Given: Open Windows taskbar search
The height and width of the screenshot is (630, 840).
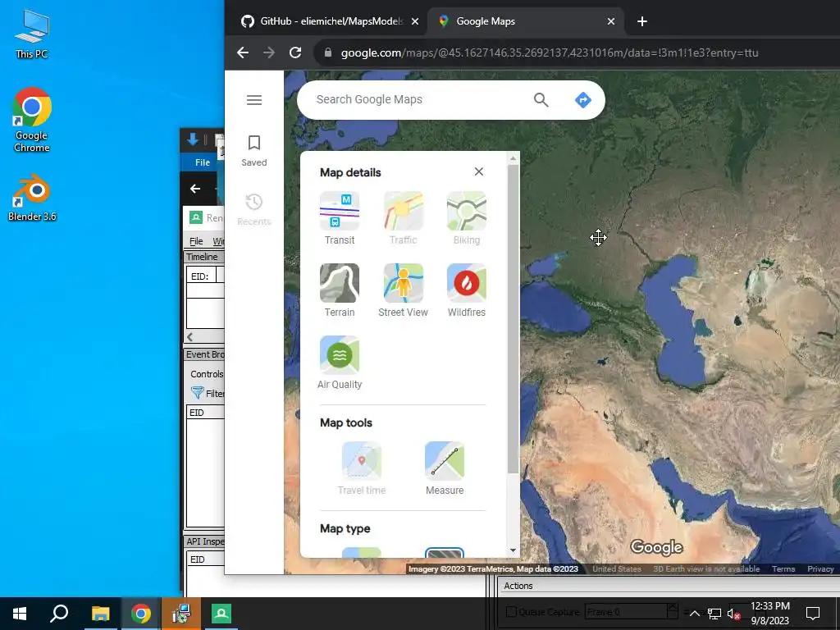Looking at the screenshot, I should [x=59, y=614].
